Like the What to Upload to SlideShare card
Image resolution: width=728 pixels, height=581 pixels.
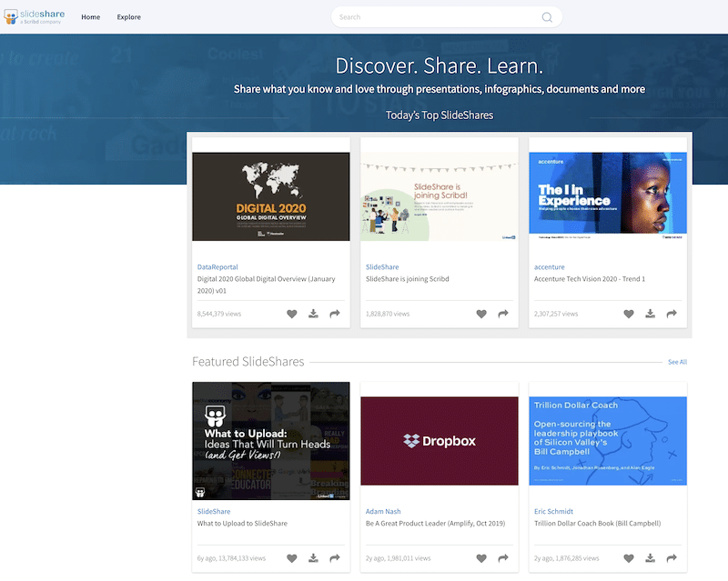tap(291, 558)
